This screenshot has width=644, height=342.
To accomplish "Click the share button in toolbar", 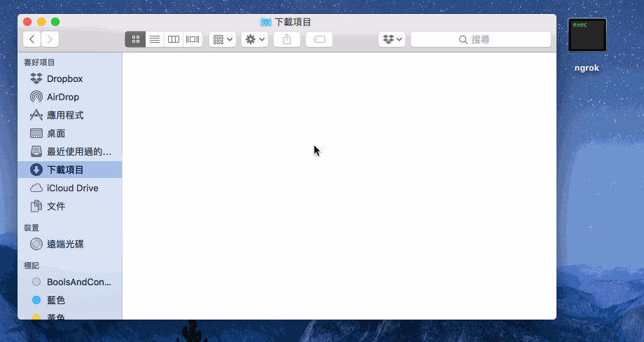I will point(287,39).
